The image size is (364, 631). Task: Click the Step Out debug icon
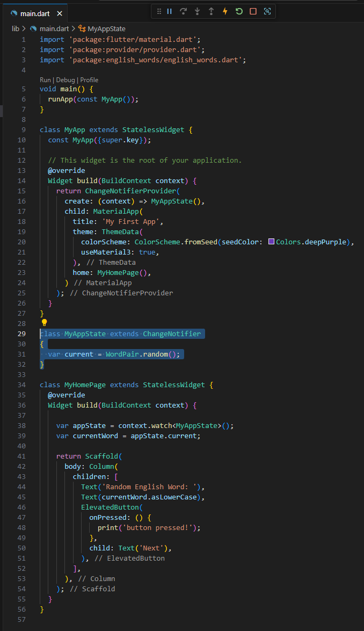(x=211, y=11)
